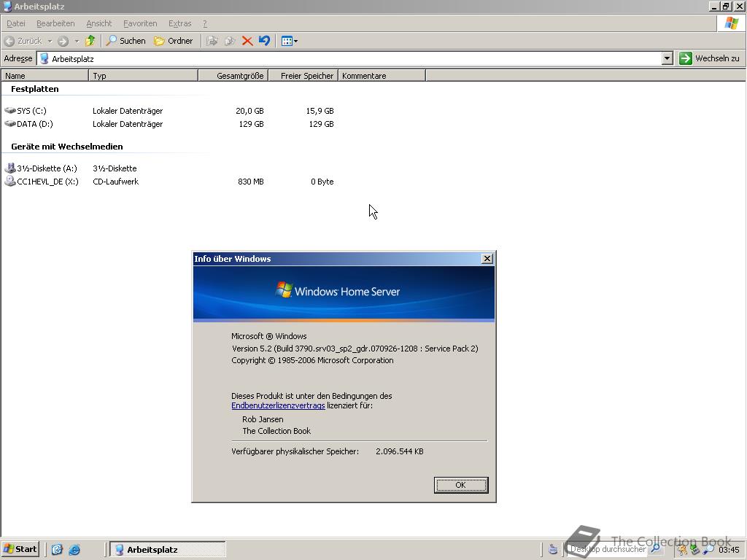747x560 pixels.
Task: Open the Endbenutzerlizenzvertrags link
Action: [278, 405]
